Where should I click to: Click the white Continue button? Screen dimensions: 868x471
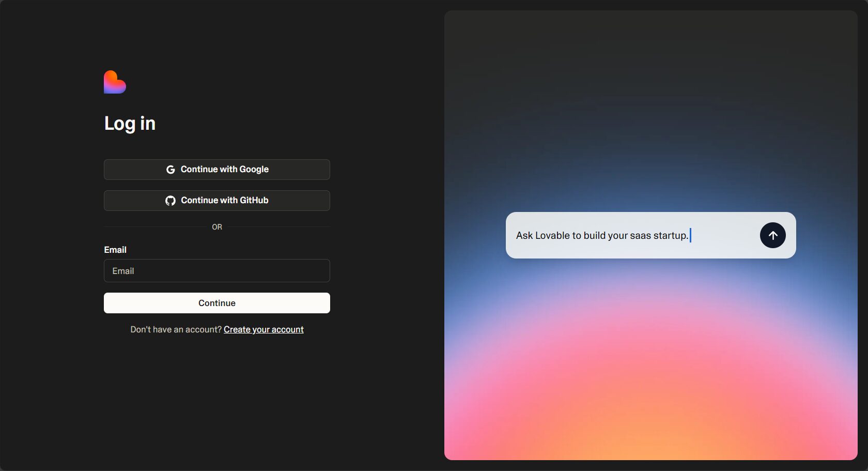tap(217, 303)
